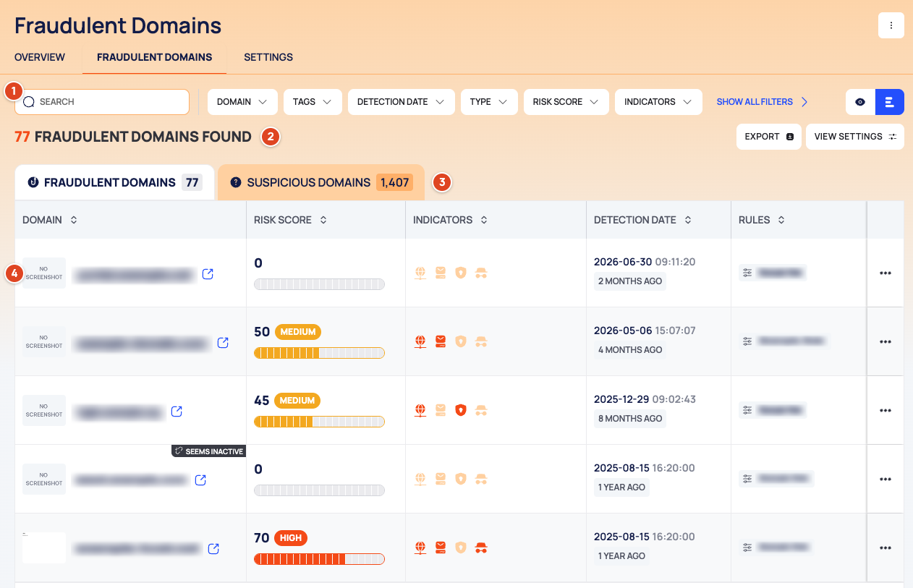Select the Fraudulent Domains 77 list tab

coord(114,182)
